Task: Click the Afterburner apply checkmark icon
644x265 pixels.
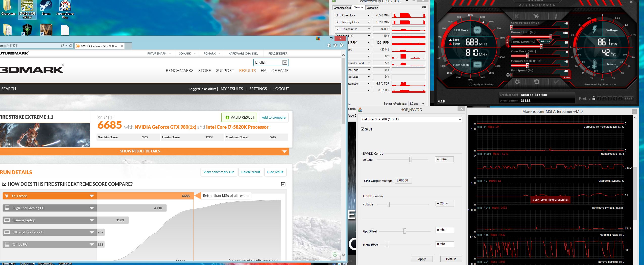Action: click(556, 82)
